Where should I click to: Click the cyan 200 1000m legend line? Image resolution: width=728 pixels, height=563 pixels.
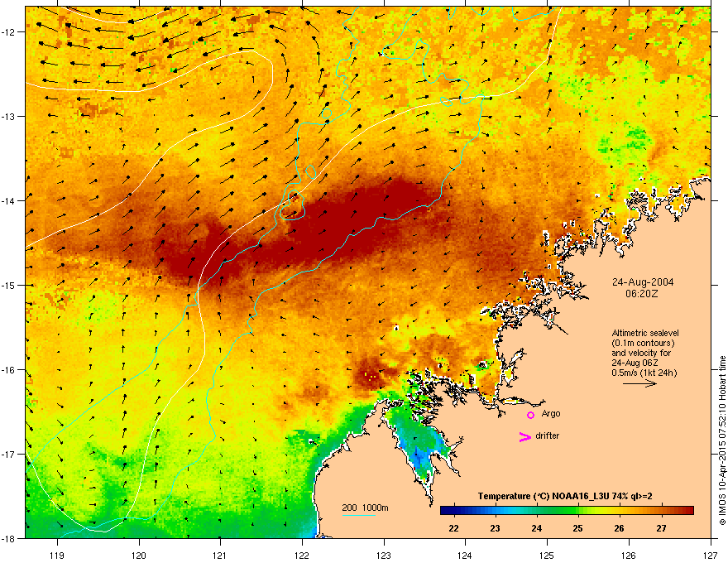pyautogui.click(x=359, y=516)
